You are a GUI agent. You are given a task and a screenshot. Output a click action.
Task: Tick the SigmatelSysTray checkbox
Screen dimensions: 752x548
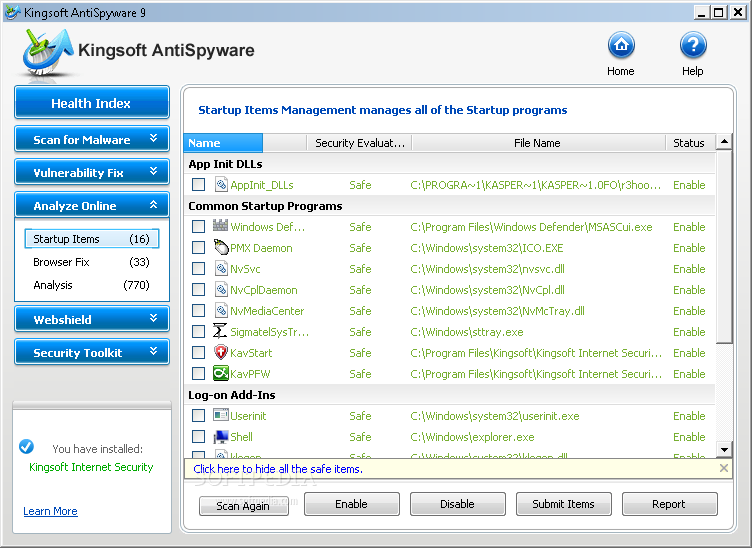(x=198, y=331)
